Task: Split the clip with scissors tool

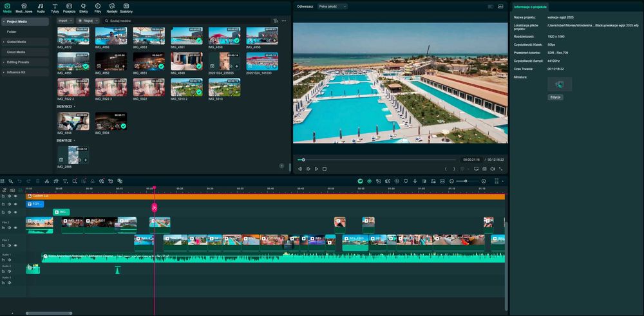Action: tap(47, 181)
